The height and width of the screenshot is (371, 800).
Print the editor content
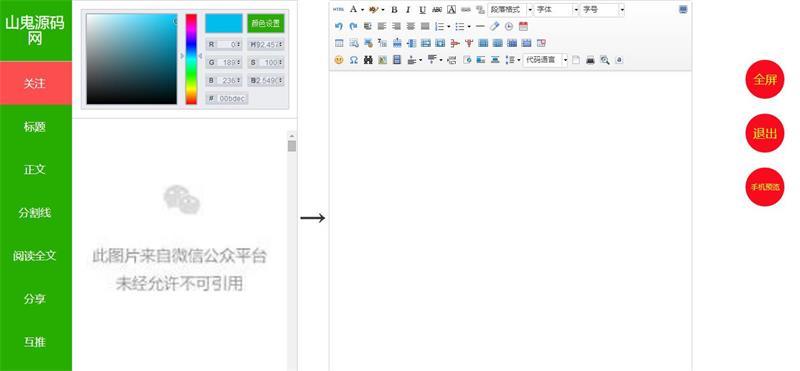coord(590,60)
